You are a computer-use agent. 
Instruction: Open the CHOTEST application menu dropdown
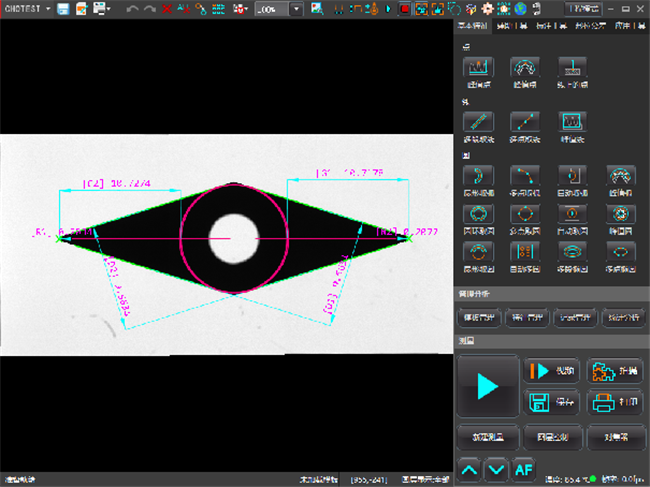pyautogui.click(x=27, y=9)
